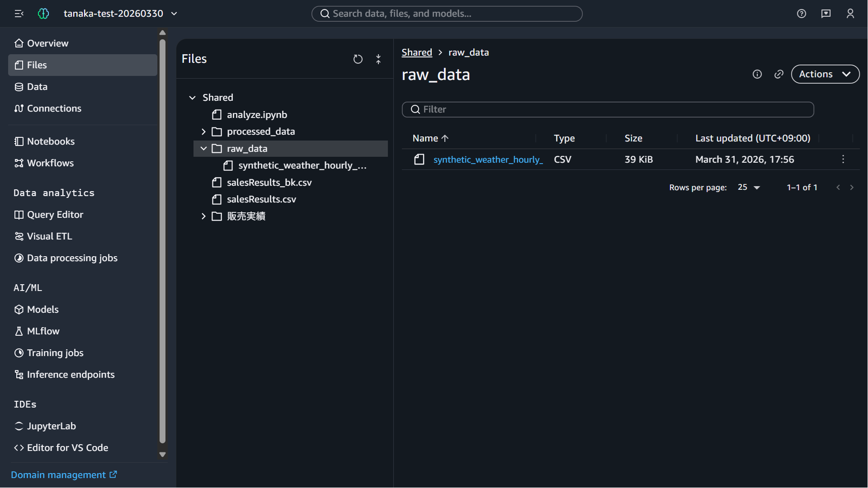Click the sidebar vertical scrollbar thumb
This screenshot has height=488, width=868.
coord(163,241)
